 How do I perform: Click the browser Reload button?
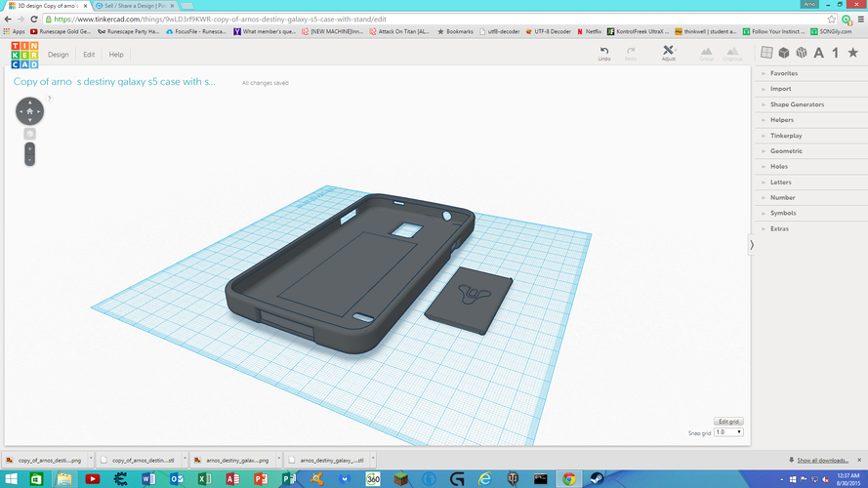pos(34,19)
